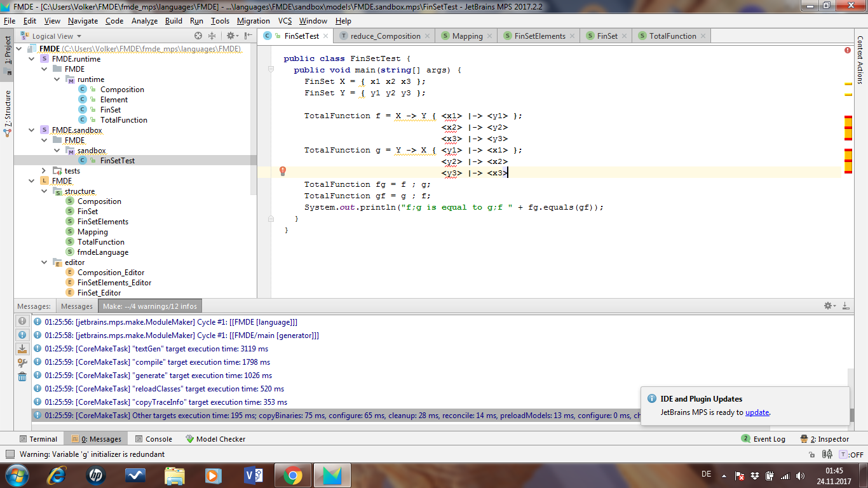Open the Migration menu
This screenshot has height=488, width=868.
254,21
